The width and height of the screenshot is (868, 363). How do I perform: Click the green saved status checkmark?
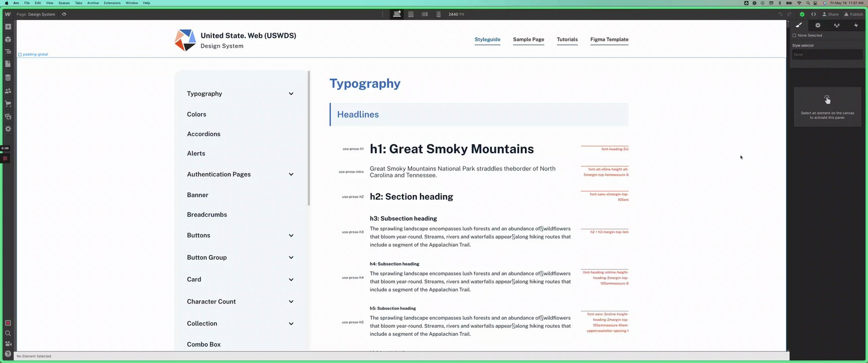coord(802,14)
